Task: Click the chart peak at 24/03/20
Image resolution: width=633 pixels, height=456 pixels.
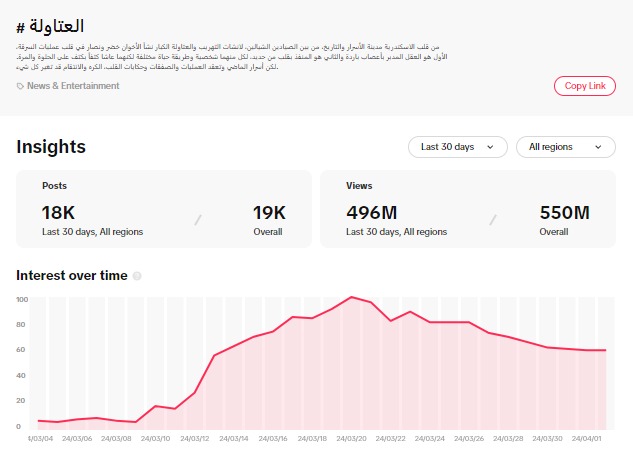Action: point(351,297)
